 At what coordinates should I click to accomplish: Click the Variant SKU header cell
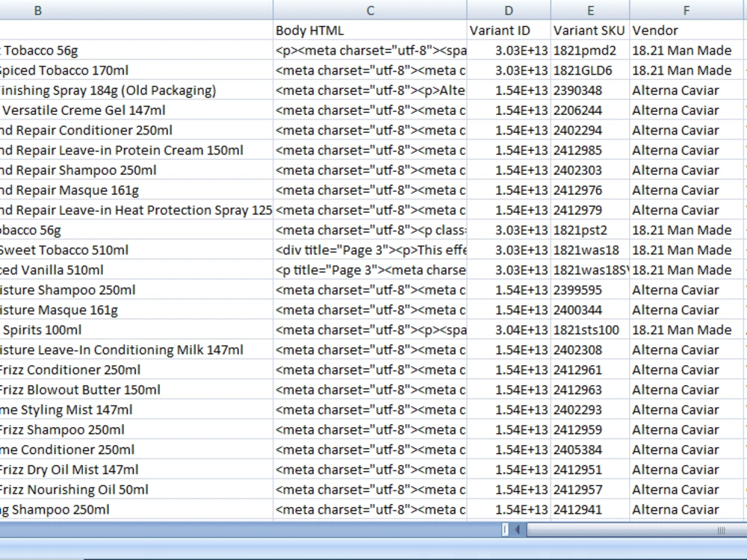[x=590, y=30]
